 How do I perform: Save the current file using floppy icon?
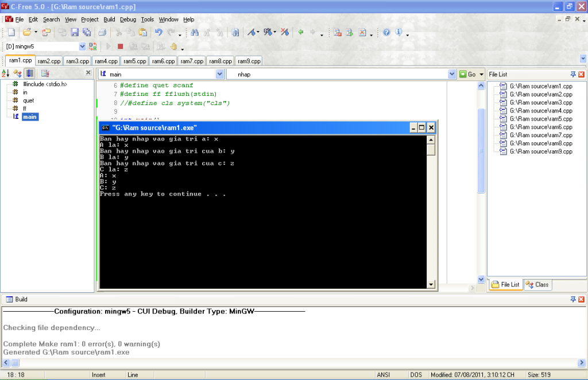tap(75, 32)
